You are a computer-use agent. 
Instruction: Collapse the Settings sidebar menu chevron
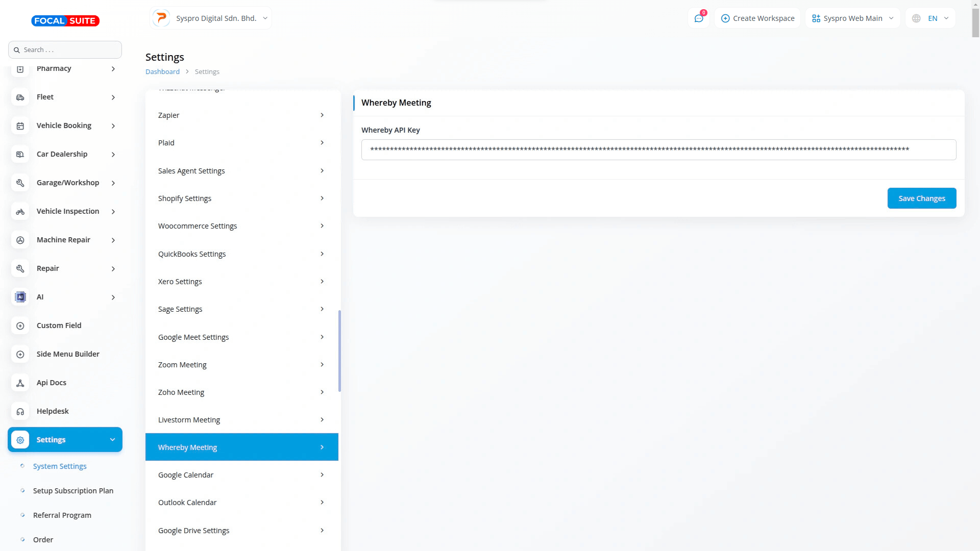[112, 440]
